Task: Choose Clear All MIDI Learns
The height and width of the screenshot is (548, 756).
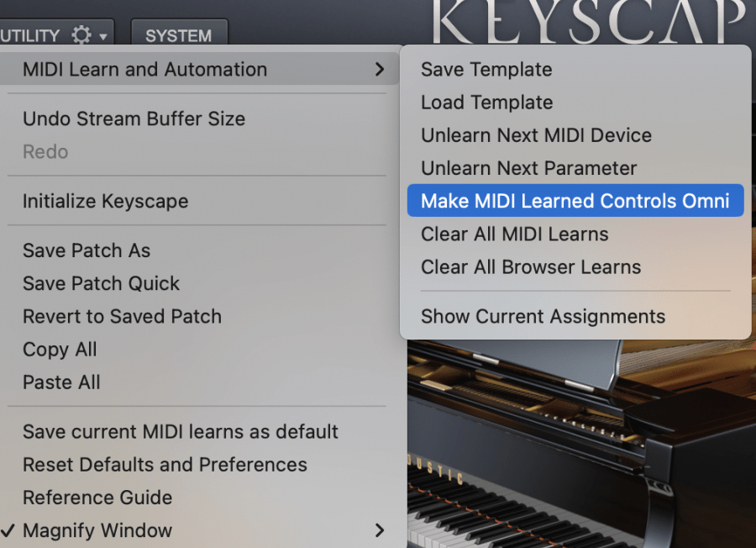Action: (514, 234)
